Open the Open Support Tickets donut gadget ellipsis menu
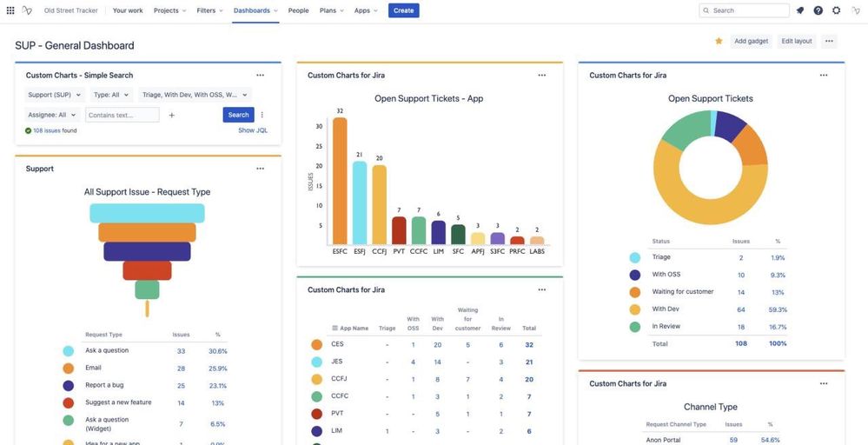The width and height of the screenshot is (868, 445). tap(824, 76)
